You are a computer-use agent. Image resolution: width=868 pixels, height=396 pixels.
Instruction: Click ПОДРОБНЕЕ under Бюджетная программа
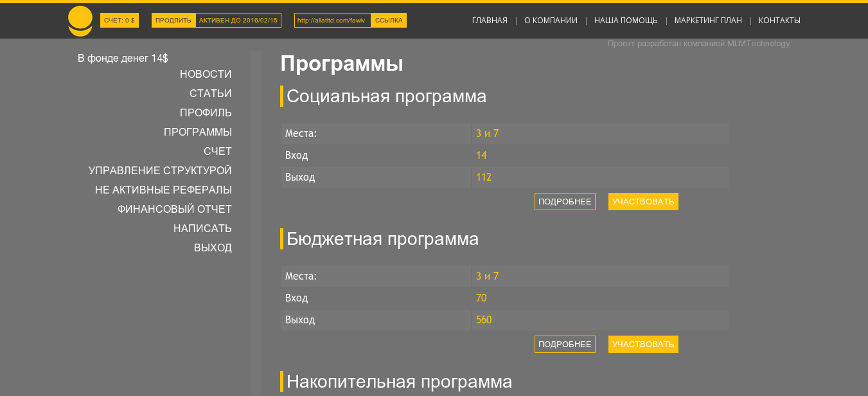point(565,345)
